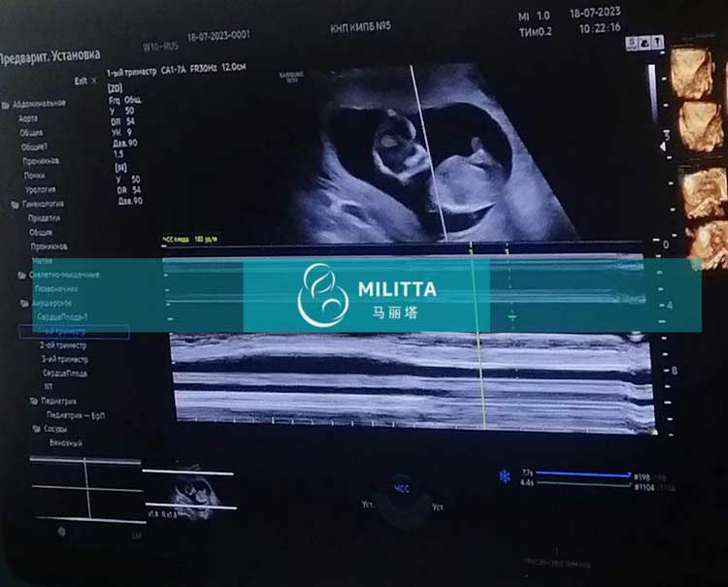
Task: Click the 18-07-2023-0001 exam ID
Action: pyautogui.click(x=218, y=36)
